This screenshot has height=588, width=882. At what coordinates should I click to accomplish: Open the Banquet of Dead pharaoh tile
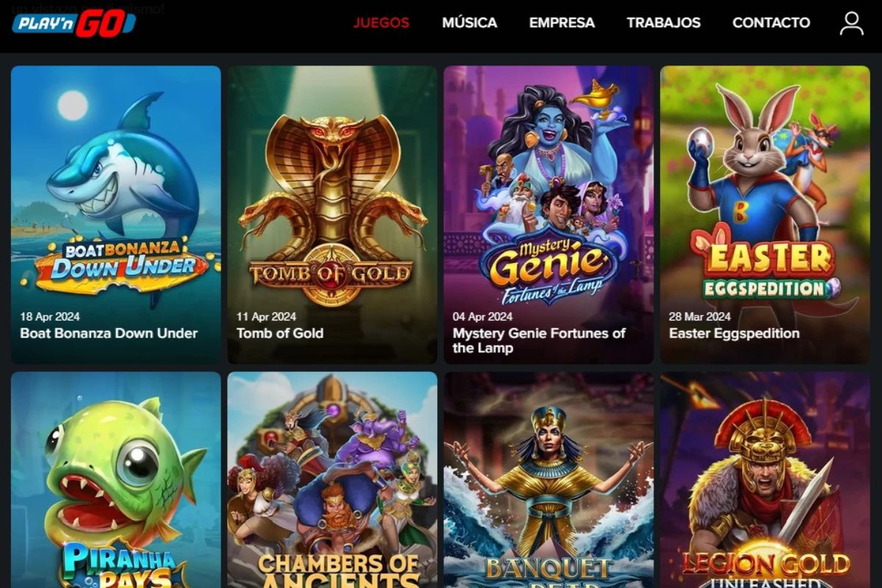point(548,480)
